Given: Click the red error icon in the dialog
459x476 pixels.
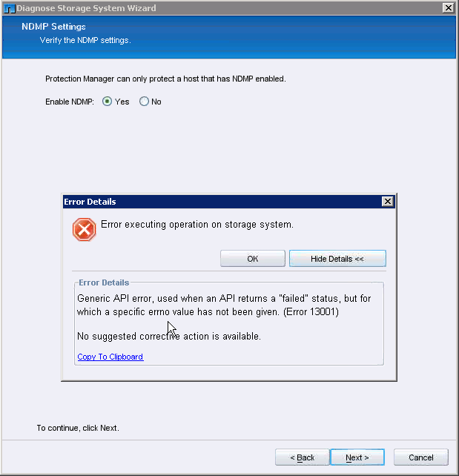Looking at the screenshot, I should coord(84,229).
